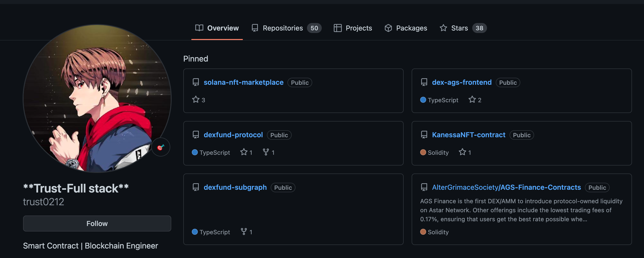This screenshot has height=258, width=644.
Task: Click repo icon beside AGS-Finance-Contracts
Action: (424, 187)
